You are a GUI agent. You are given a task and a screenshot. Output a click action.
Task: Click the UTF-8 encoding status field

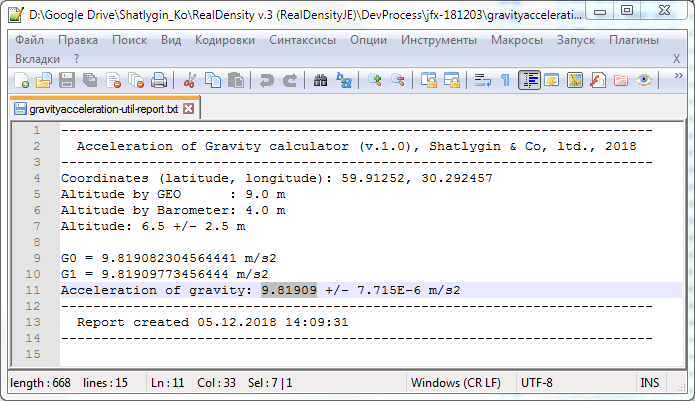click(x=536, y=383)
